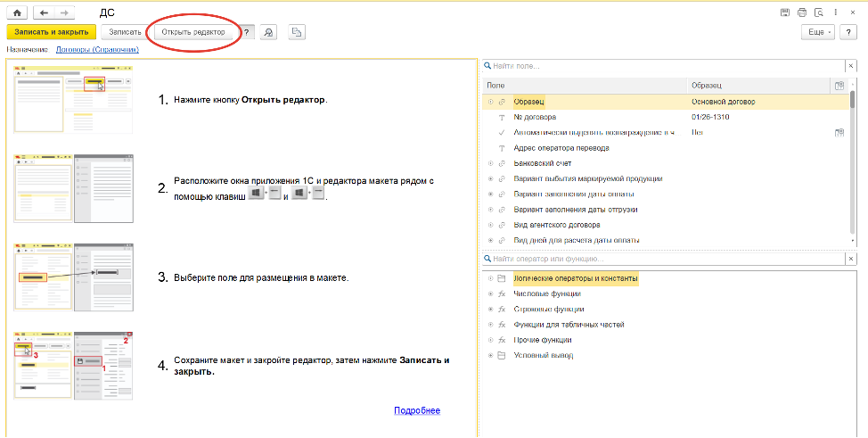Expand the Строковые функции group
This screenshot has height=438, width=868.
point(490,310)
